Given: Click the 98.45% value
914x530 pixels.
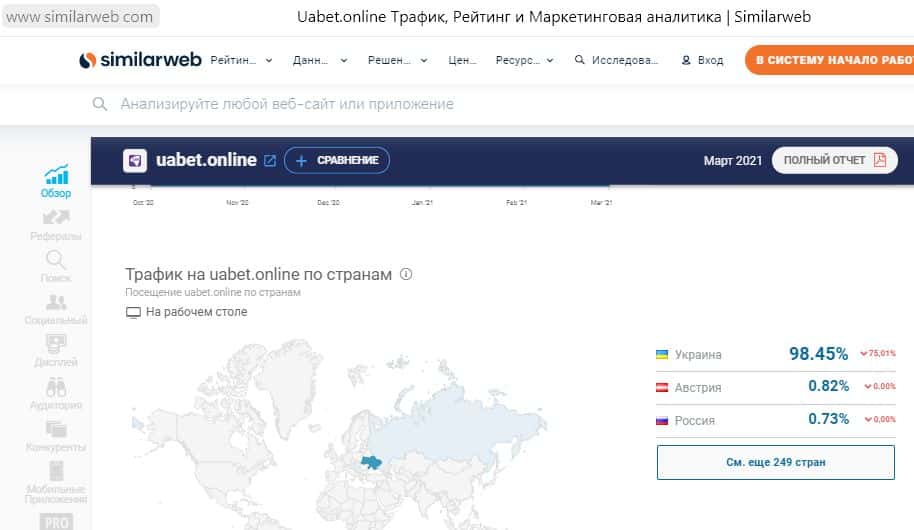Looking at the screenshot, I should click(818, 354).
